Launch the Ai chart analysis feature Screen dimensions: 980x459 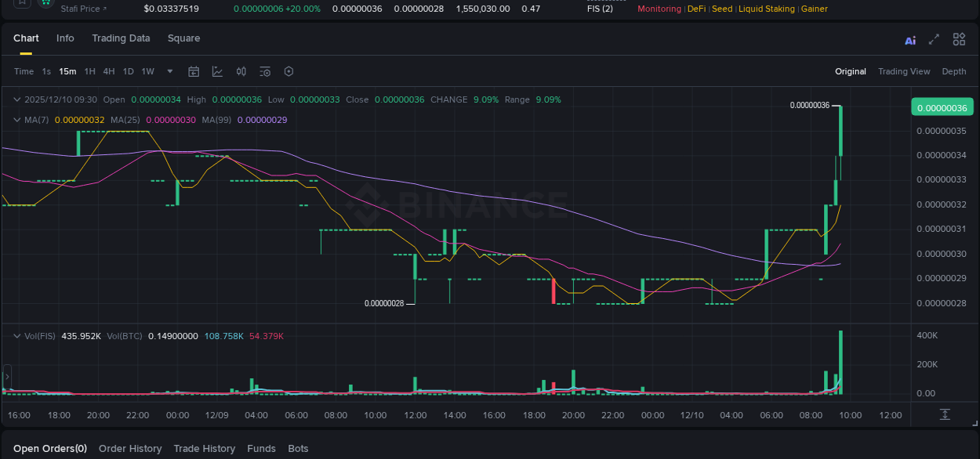(x=910, y=39)
